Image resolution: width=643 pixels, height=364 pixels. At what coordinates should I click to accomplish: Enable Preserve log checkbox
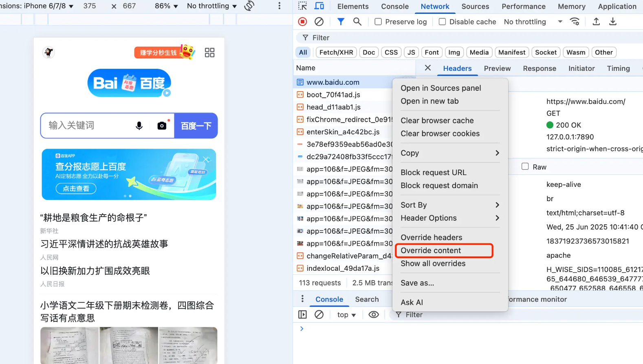pyautogui.click(x=378, y=22)
